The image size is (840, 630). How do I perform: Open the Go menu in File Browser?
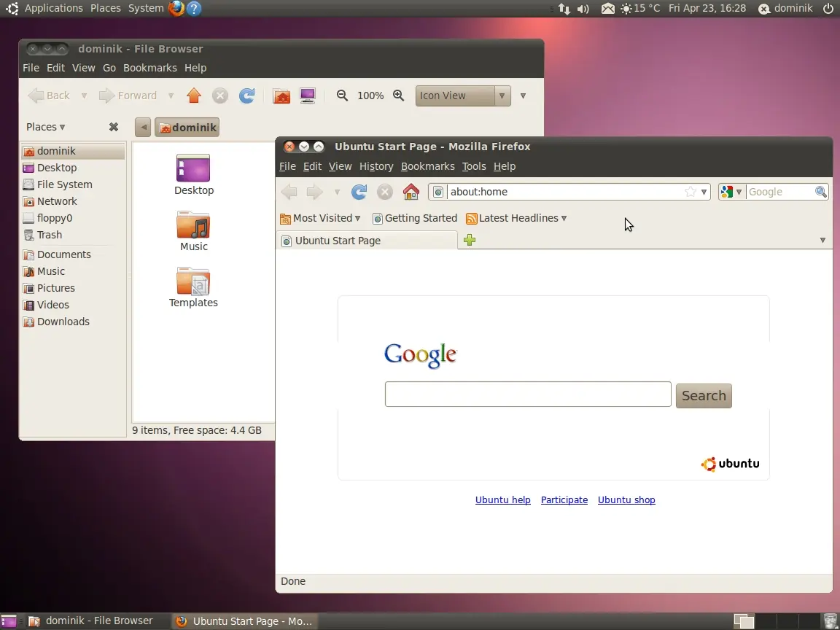point(109,68)
